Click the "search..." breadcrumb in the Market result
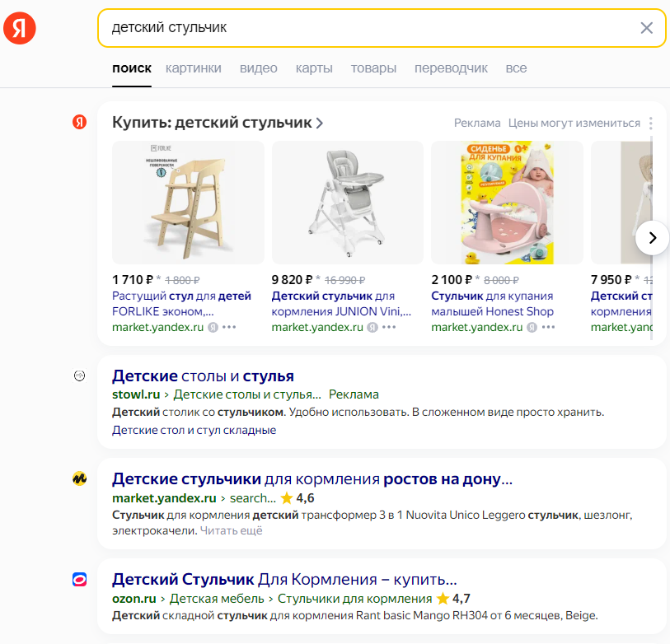 click(x=253, y=498)
